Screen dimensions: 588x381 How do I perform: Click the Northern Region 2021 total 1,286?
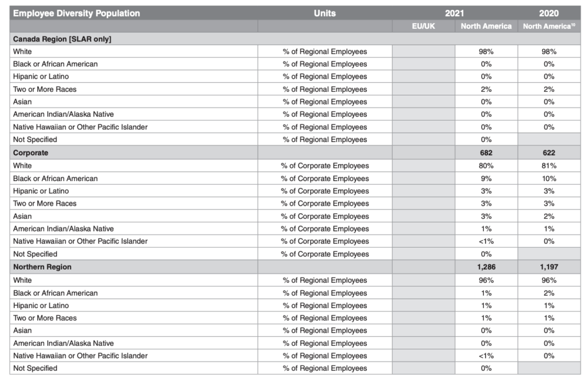486,267
